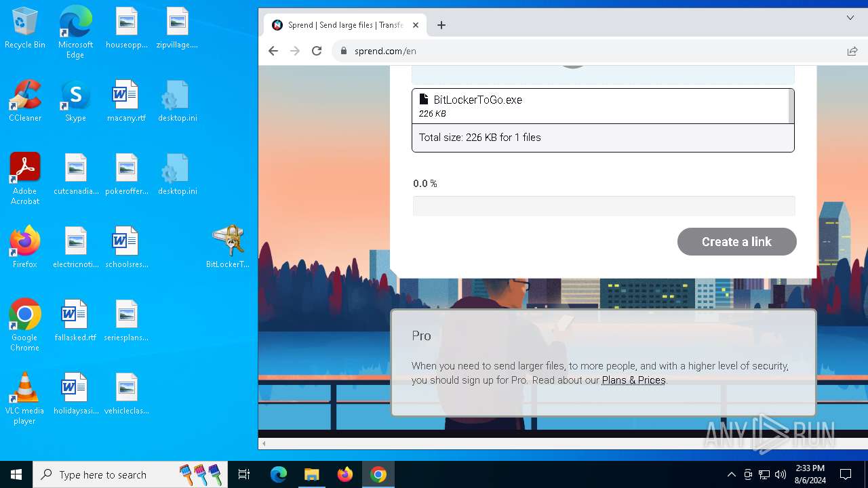
Task: Switch to the Sprend Send large files tab
Action: point(345,25)
